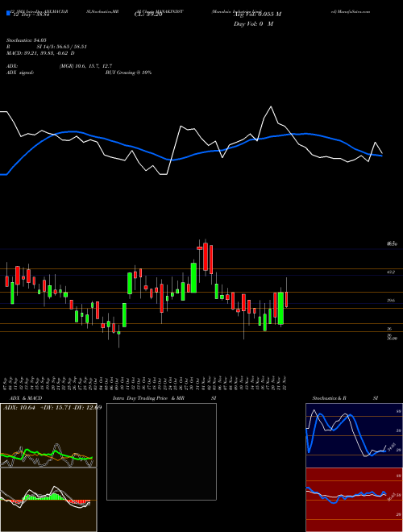Select the MACD: 39.21, 39.83, -0.62 line
Image resolution: width=403 pixels, height=532 pixels.
(x=40, y=53)
